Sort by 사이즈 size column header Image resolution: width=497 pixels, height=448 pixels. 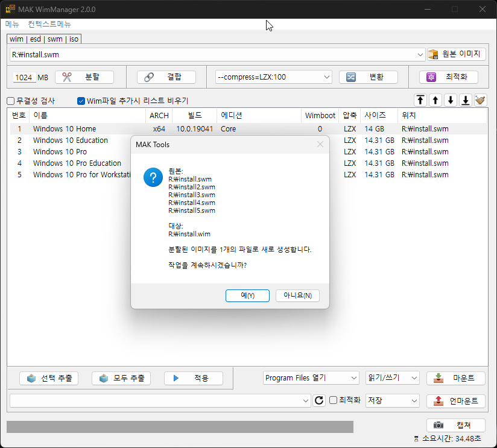379,115
